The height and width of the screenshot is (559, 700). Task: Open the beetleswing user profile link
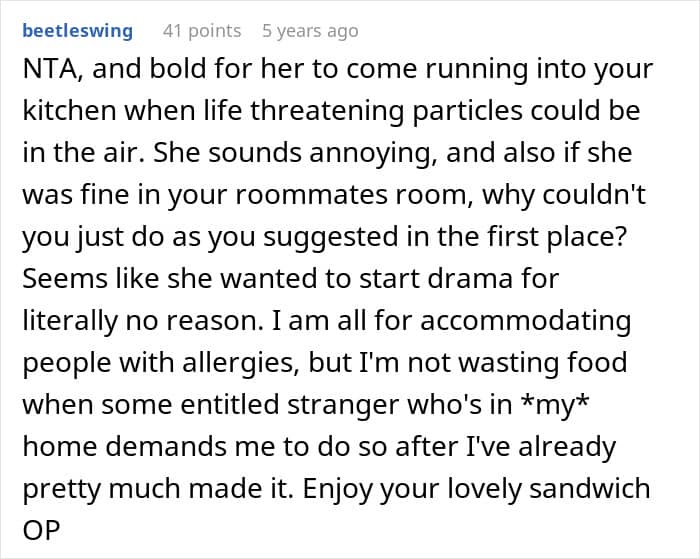pos(77,31)
